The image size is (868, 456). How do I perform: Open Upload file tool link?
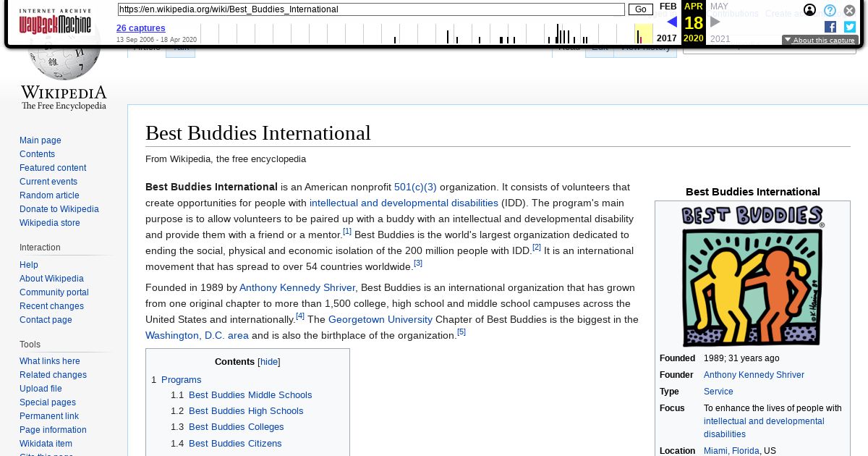41,389
